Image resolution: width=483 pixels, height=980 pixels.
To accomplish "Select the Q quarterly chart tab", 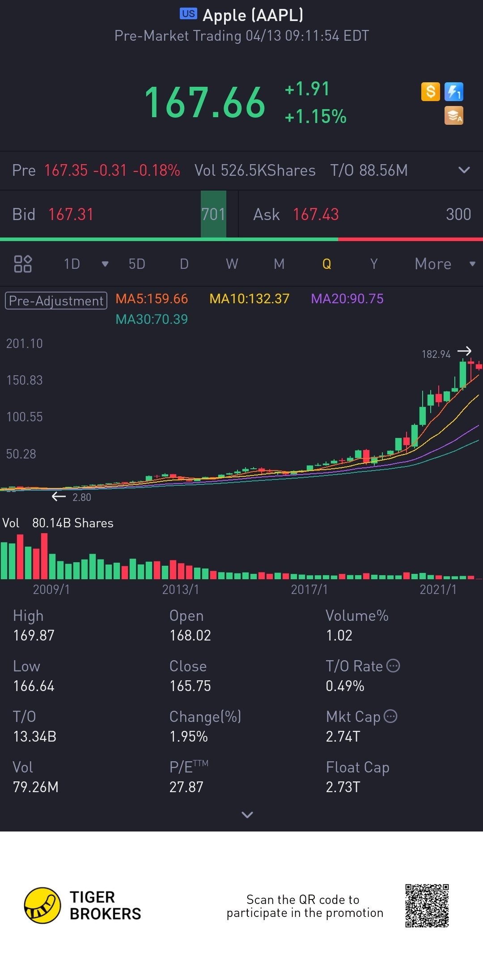I will pyautogui.click(x=327, y=264).
